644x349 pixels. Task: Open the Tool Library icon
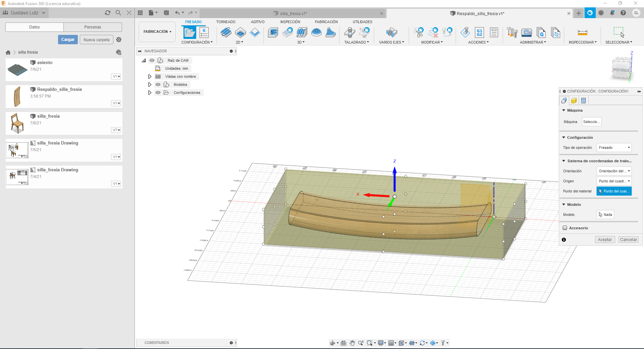(x=512, y=33)
